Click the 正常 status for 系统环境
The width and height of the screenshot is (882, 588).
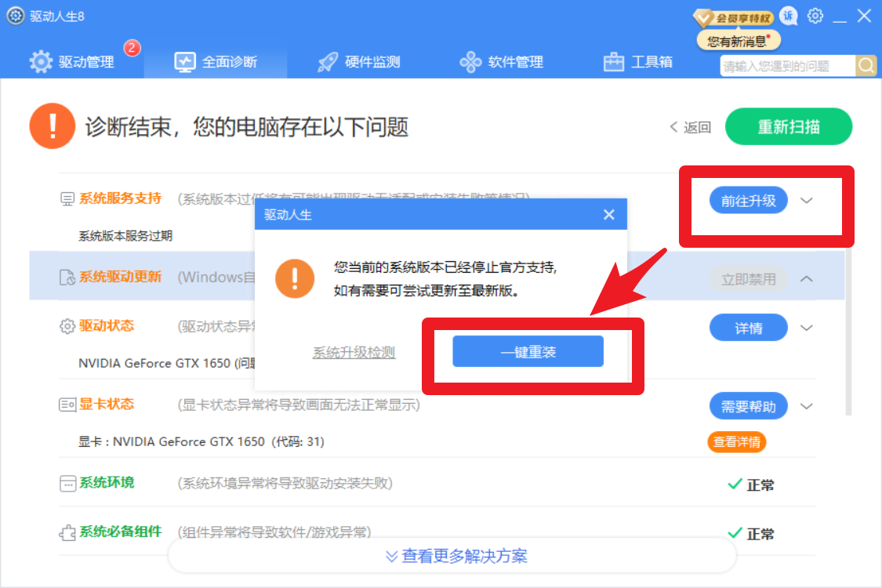click(x=751, y=485)
